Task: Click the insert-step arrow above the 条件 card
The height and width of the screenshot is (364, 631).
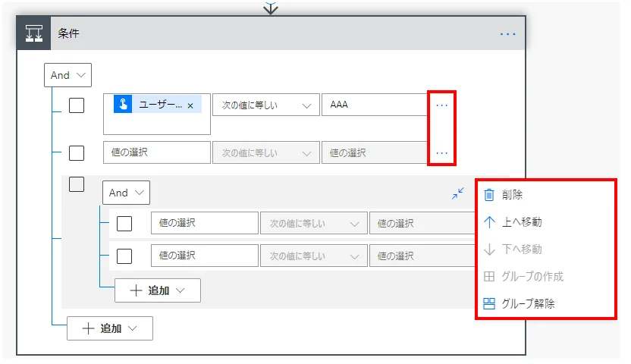Action: tap(271, 8)
